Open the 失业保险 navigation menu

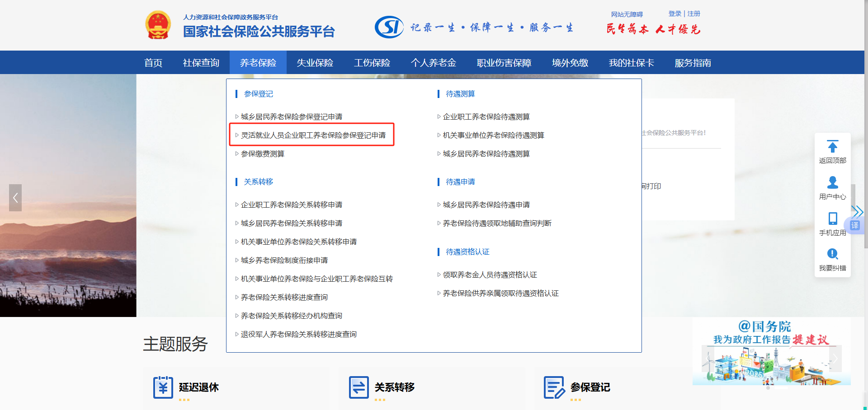[x=315, y=63]
